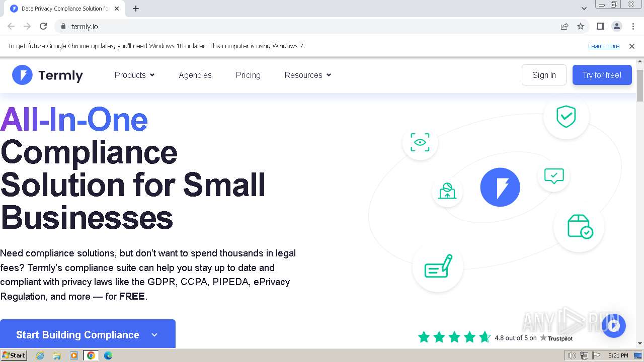Click the Try for free! button
The width and height of the screenshot is (644, 362).
602,75
